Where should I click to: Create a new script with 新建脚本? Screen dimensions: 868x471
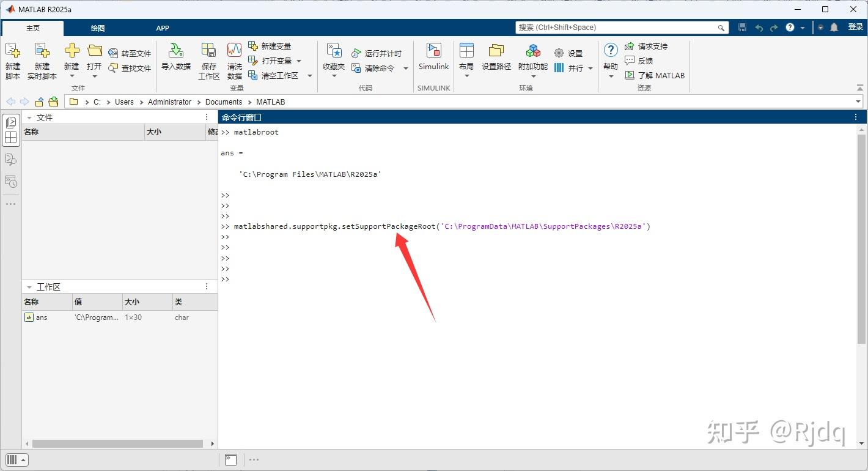13,59
